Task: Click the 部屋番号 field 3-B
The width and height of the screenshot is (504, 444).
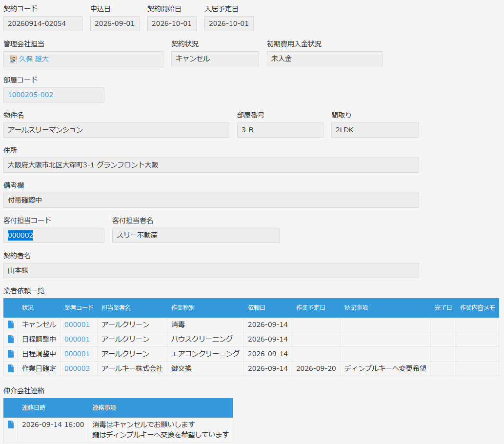Action: click(280, 130)
